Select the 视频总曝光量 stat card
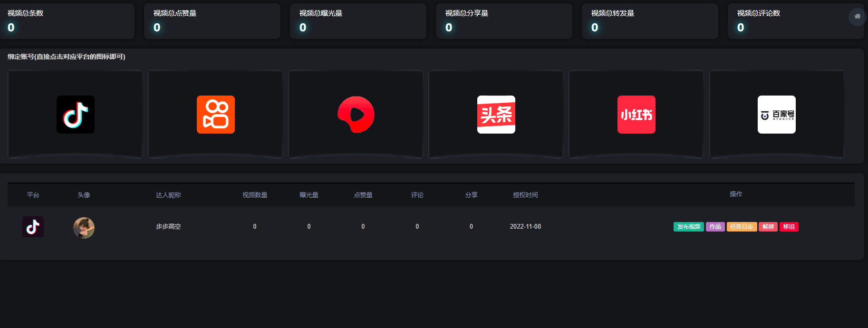This screenshot has height=328, width=868. 358,21
